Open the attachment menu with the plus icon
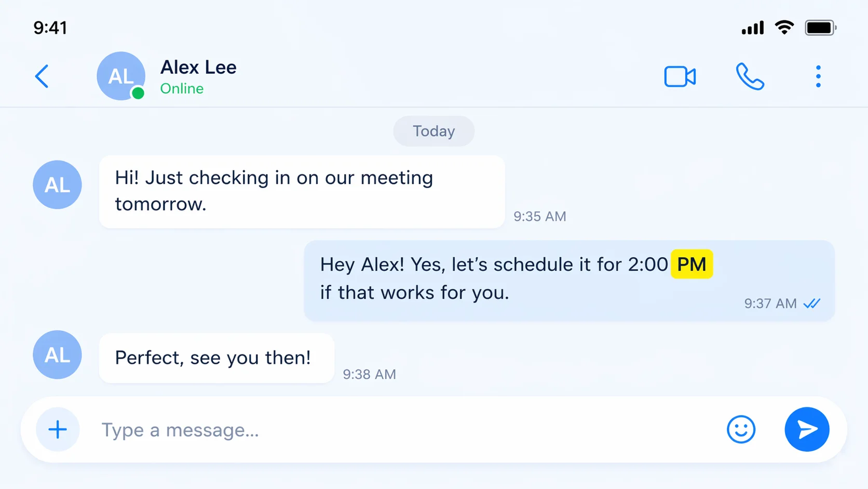 pos(58,430)
